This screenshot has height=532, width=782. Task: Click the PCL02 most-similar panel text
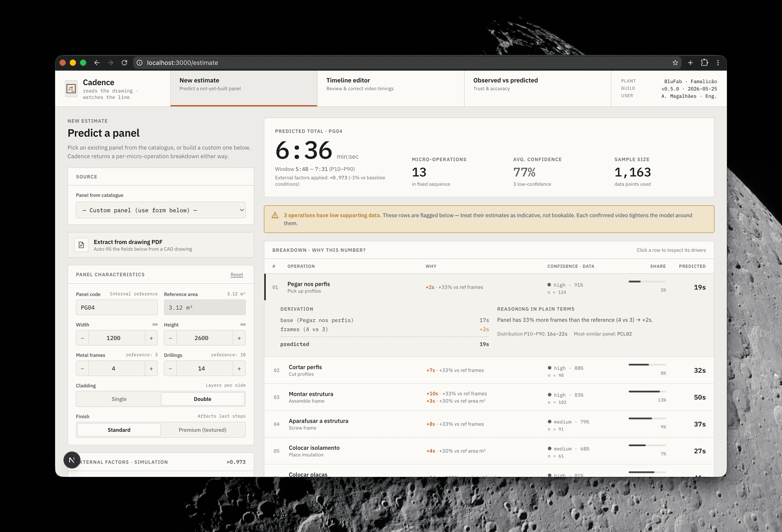pyautogui.click(x=624, y=334)
